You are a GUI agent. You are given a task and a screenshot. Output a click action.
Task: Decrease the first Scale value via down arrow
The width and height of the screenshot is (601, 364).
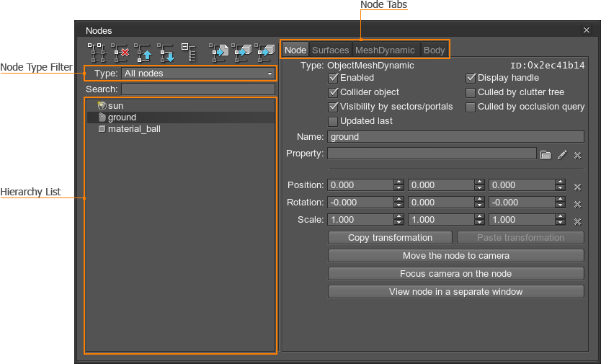pos(399,223)
